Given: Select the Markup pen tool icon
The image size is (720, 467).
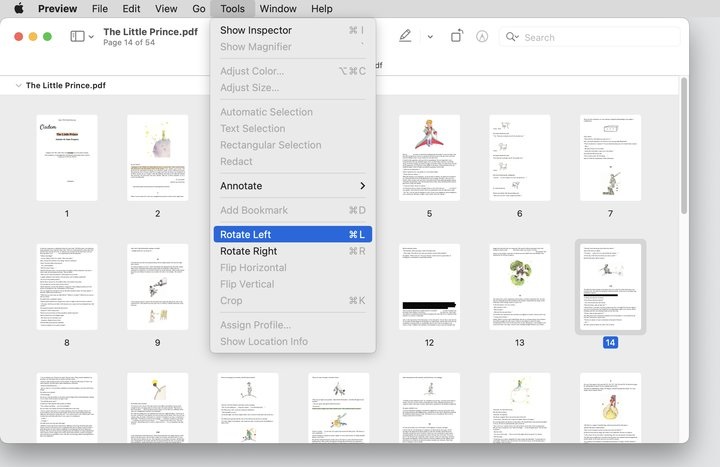Looking at the screenshot, I should pyautogui.click(x=405, y=36).
